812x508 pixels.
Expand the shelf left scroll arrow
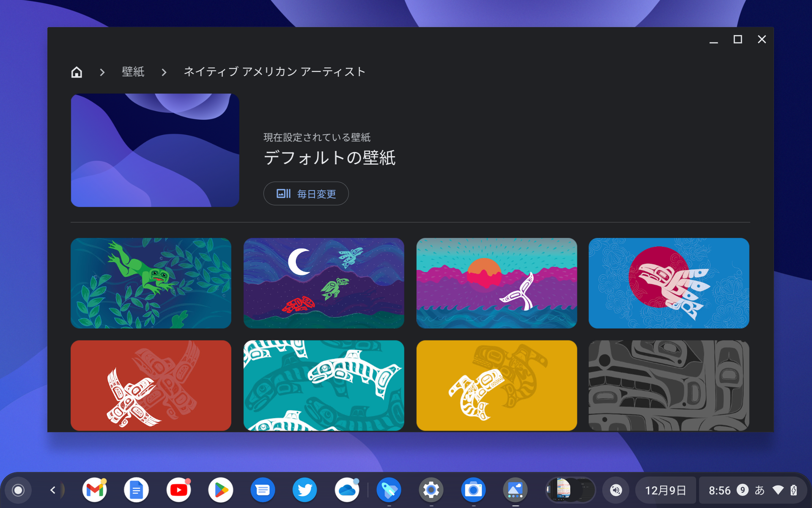[53, 490]
